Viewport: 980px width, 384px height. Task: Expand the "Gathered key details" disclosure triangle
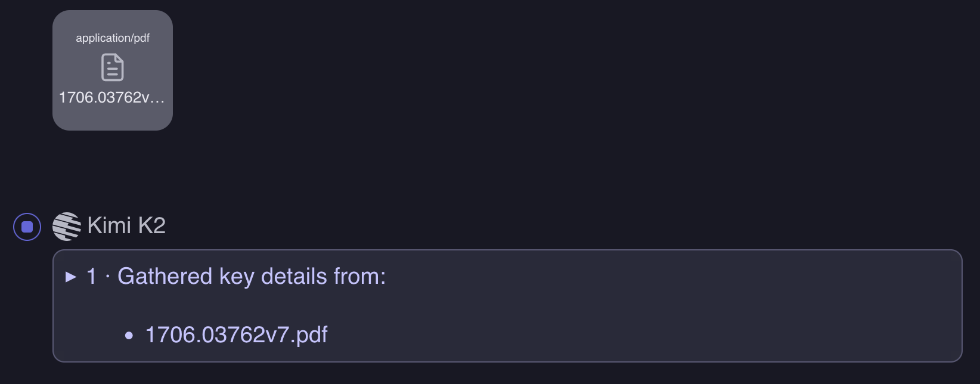click(71, 277)
